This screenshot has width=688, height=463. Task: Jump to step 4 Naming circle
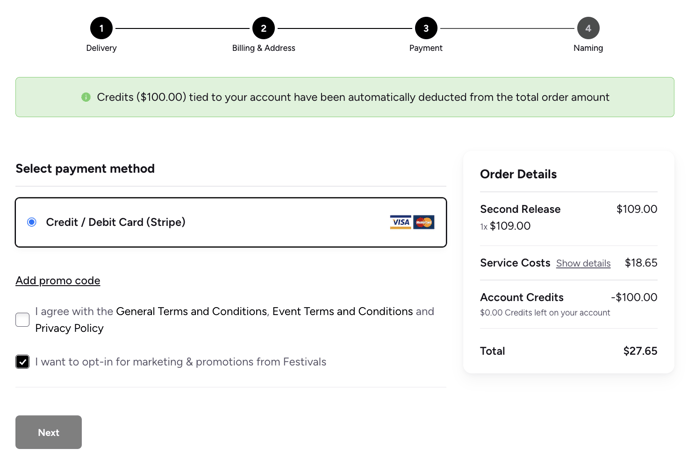click(x=588, y=28)
